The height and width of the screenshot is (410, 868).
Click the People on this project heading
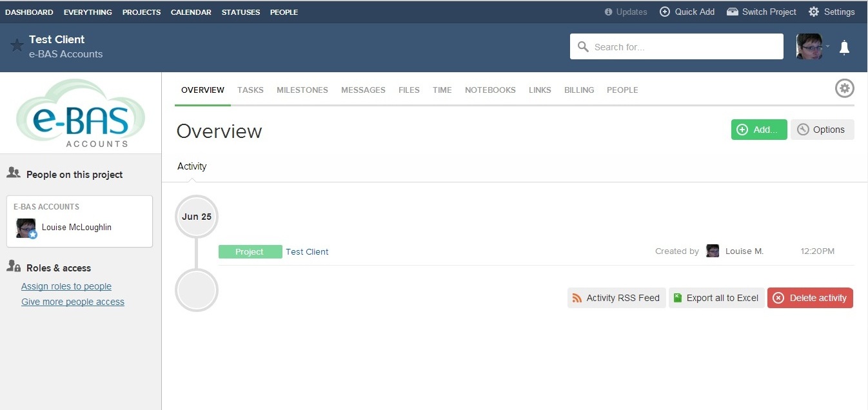coord(74,175)
